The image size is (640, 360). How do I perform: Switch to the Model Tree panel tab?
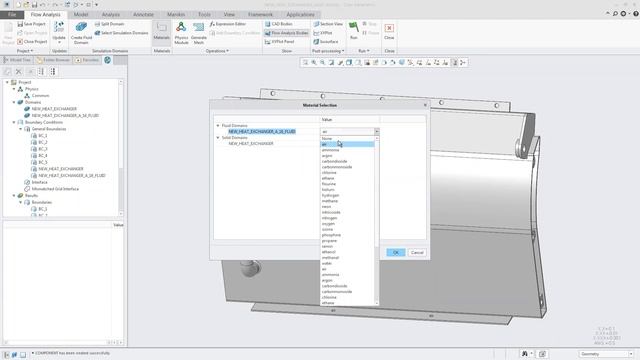(18, 60)
